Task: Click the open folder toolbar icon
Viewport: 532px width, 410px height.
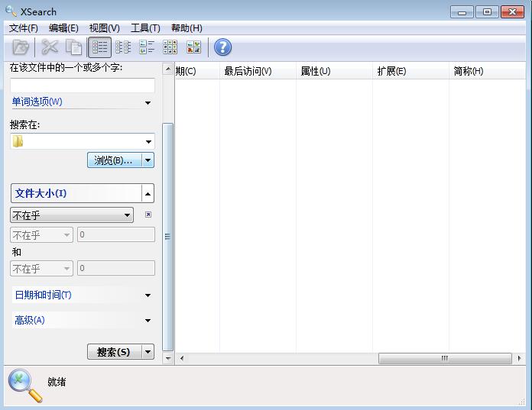Action: [x=21, y=47]
